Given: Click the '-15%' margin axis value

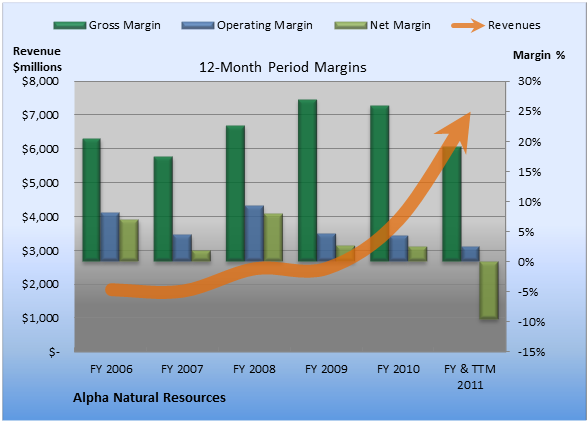Looking at the screenshot, I should 531,352.
